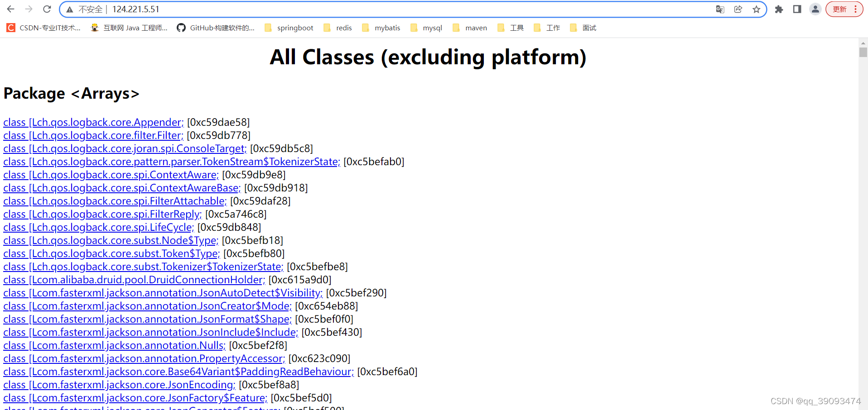868x410 pixels.
Task: Click the red update button
Action: (x=844, y=9)
